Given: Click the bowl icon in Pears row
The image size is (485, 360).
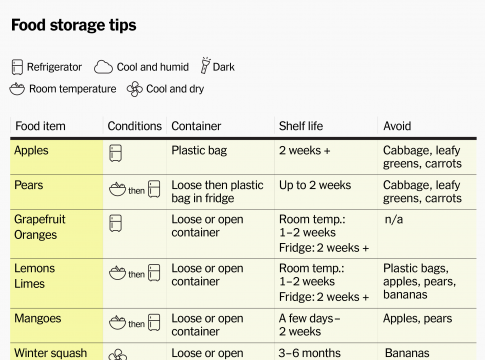Looking at the screenshot, I should 117,189.
